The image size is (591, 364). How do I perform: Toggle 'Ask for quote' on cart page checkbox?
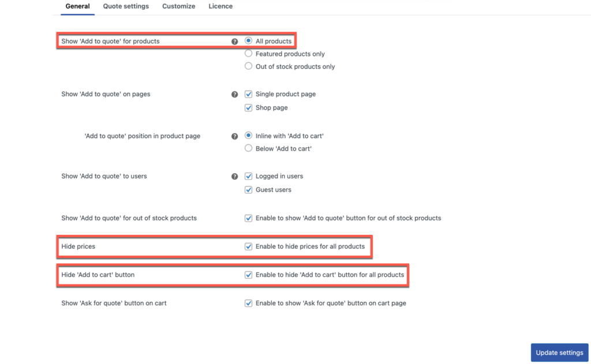[249, 303]
